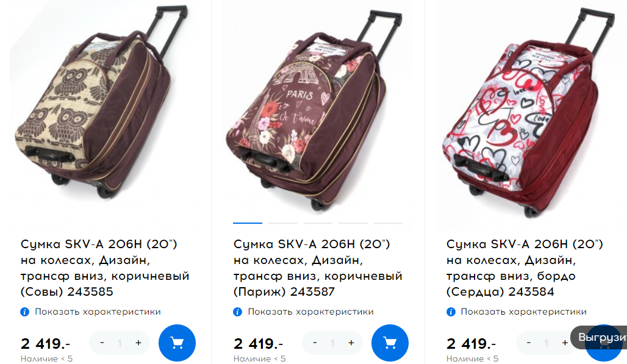
Task: Click info icon under Paris bag 243587
Action: tap(237, 312)
